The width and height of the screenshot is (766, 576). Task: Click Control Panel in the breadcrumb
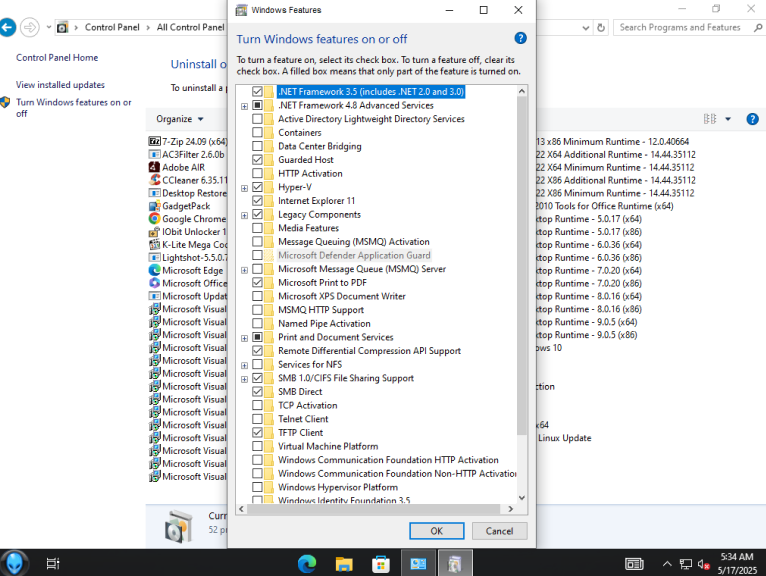tap(112, 27)
